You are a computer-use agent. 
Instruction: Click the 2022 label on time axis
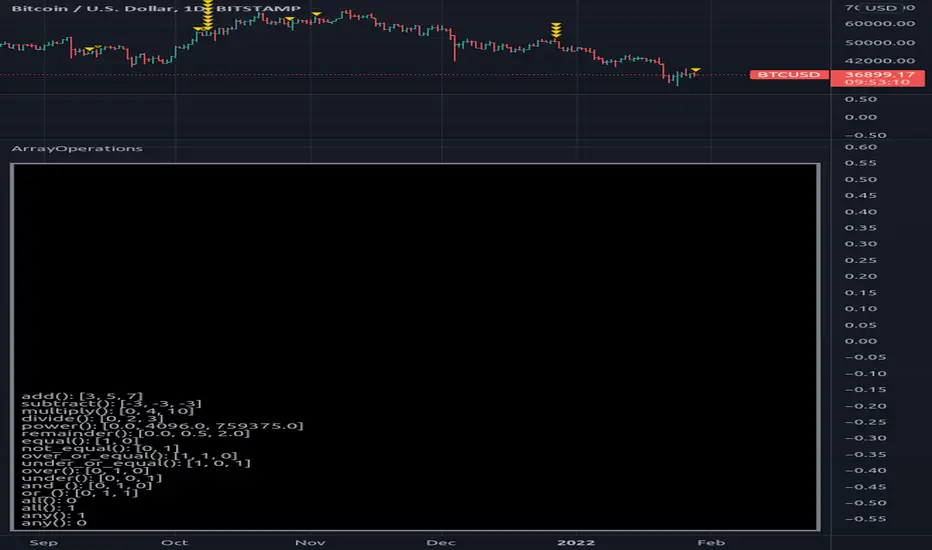pyautogui.click(x=576, y=542)
